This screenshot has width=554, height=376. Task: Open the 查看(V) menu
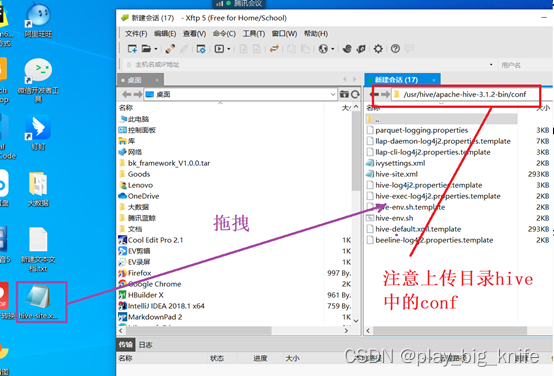point(194,34)
